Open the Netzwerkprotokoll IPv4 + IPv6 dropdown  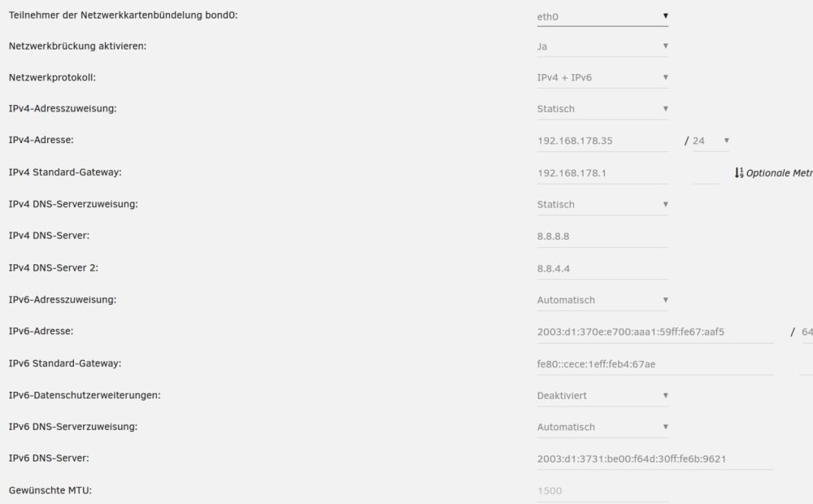[x=602, y=78]
